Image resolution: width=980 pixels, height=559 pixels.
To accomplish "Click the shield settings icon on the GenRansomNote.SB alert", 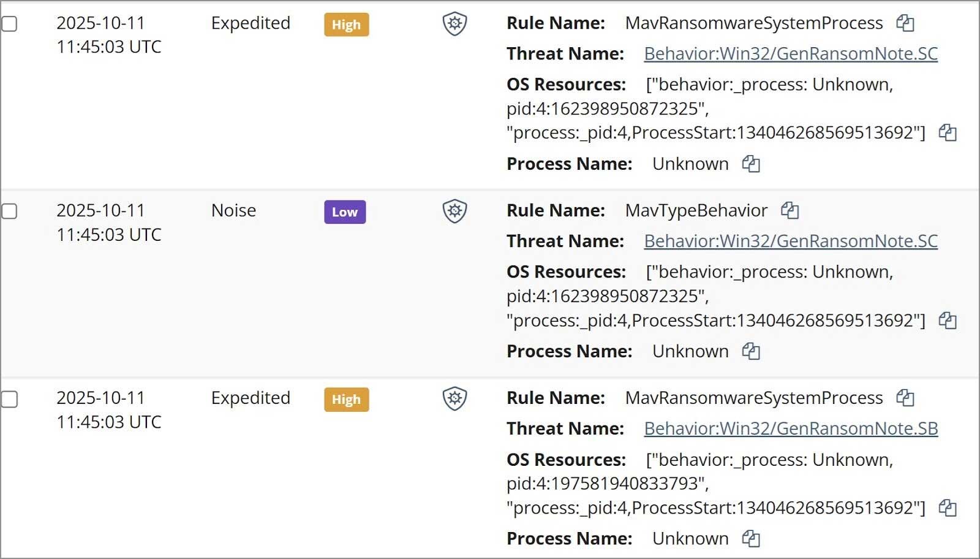I will pos(454,399).
